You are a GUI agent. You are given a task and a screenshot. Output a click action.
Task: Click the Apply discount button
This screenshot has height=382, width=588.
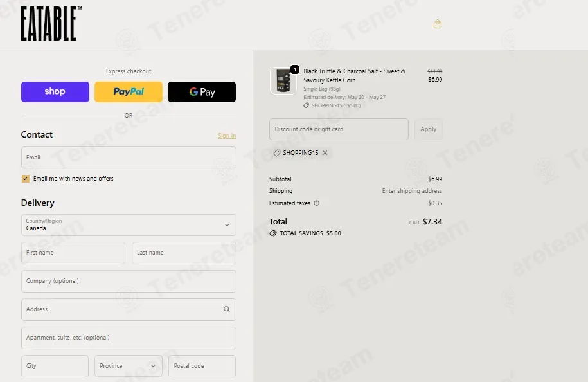click(428, 129)
